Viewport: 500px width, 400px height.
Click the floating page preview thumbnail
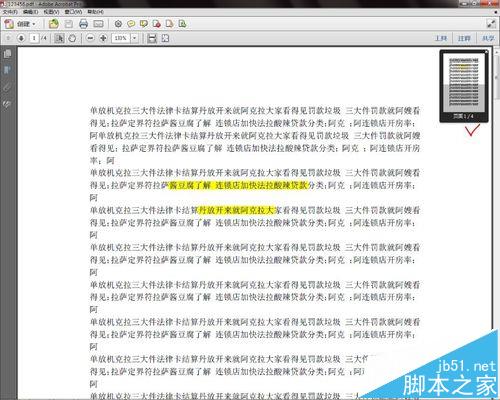(464, 82)
